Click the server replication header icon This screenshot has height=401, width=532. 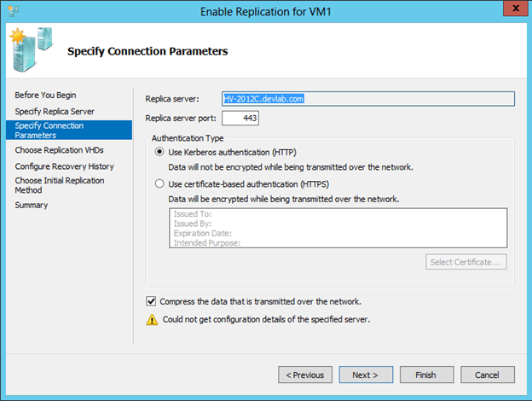tap(32, 50)
